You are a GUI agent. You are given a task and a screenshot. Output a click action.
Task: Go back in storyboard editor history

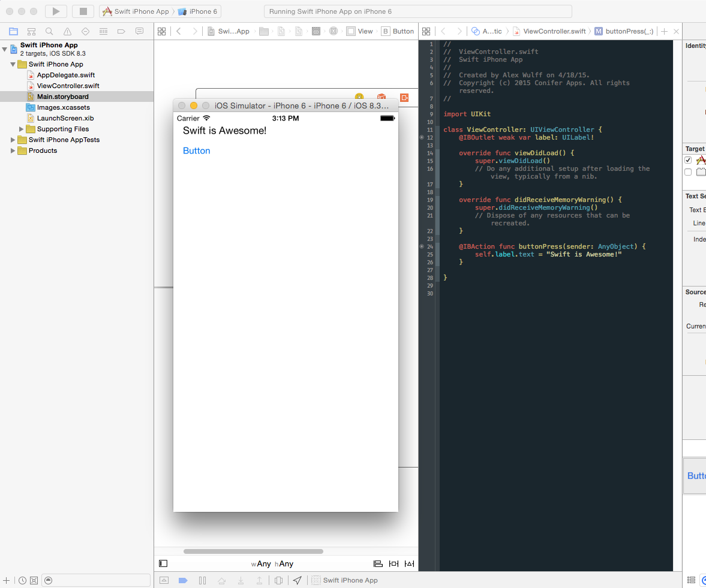pyautogui.click(x=179, y=32)
